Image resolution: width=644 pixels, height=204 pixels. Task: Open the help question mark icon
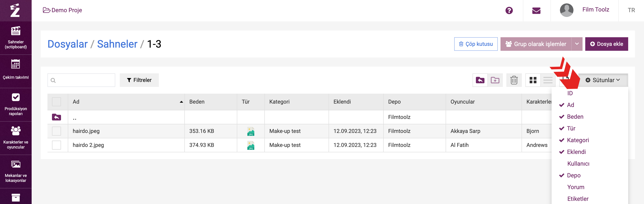pyautogui.click(x=509, y=10)
